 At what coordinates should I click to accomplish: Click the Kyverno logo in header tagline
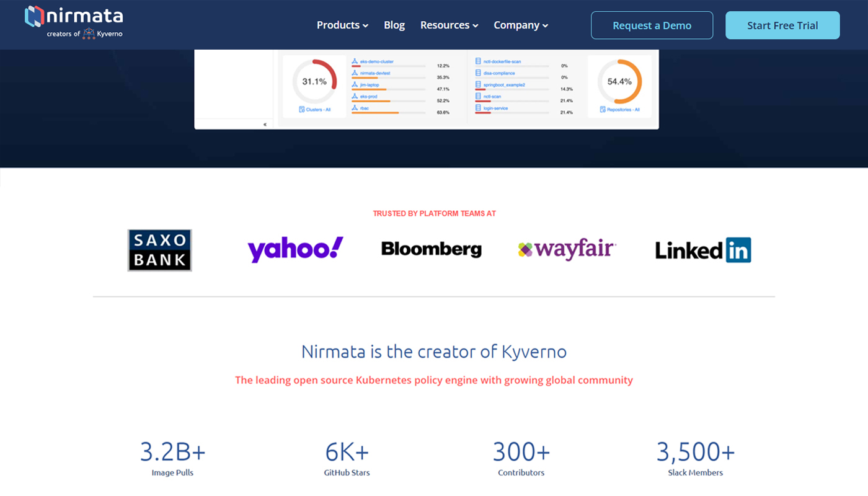click(89, 33)
